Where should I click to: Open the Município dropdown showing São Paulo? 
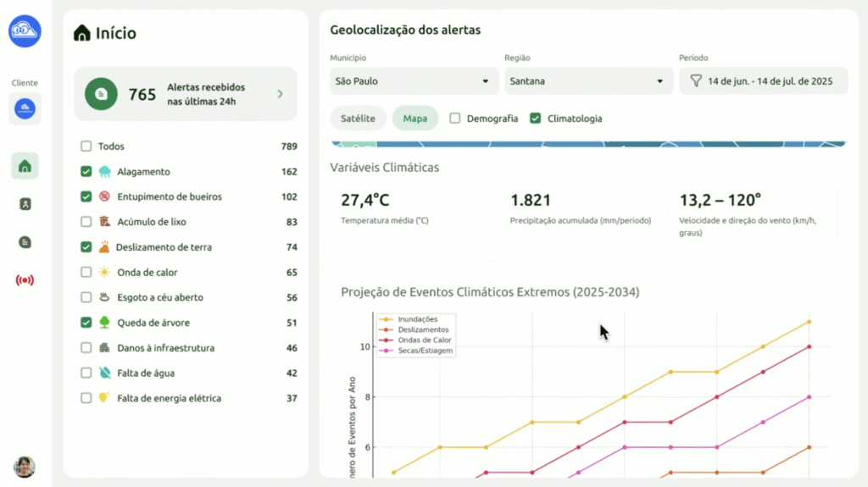(x=414, y=81)
